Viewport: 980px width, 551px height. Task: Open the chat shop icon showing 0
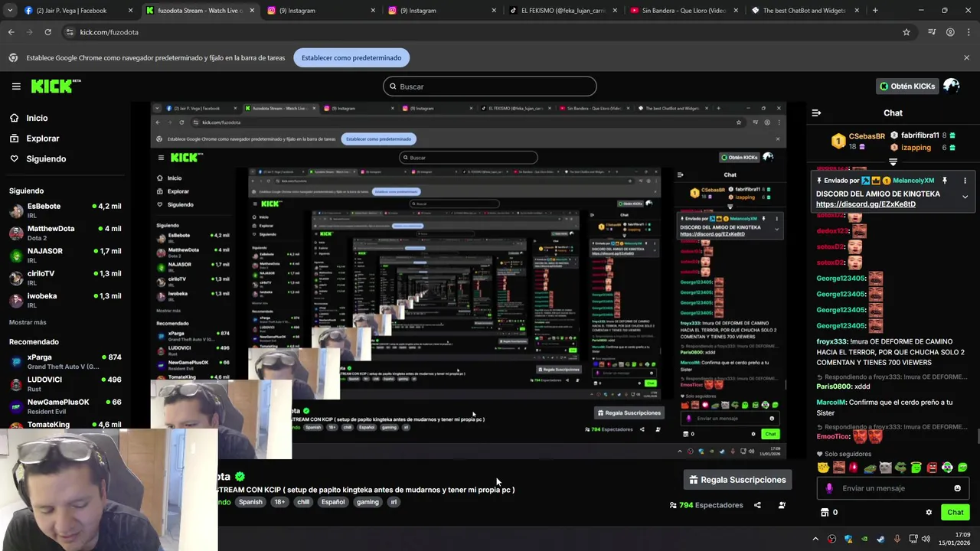tap(829, 513)
